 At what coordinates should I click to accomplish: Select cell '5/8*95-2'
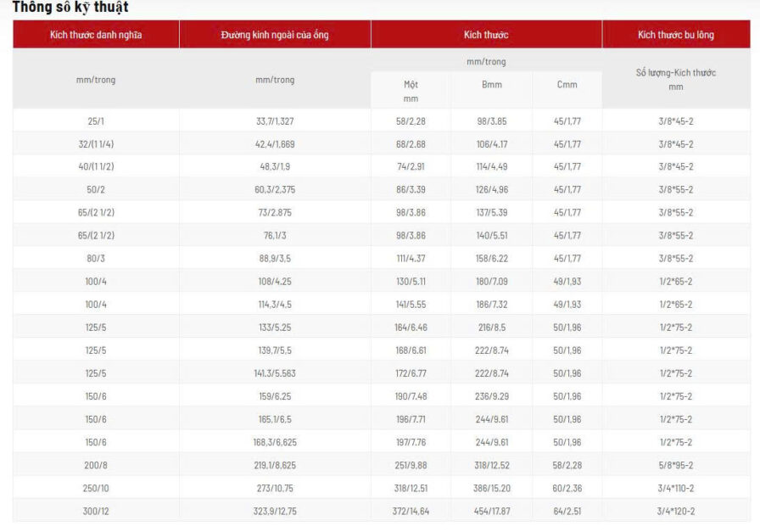[676, 465]
